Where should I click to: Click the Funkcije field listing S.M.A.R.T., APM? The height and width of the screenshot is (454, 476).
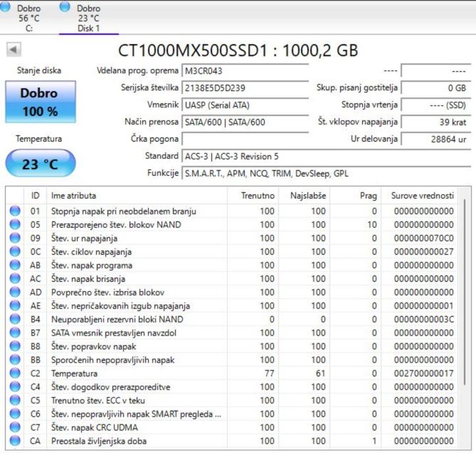(326, 173)
